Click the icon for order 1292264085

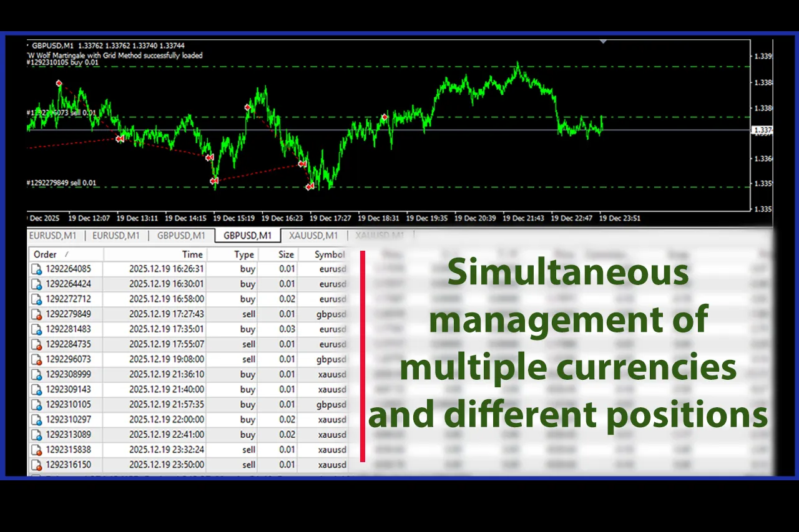(x=37, y=269)
